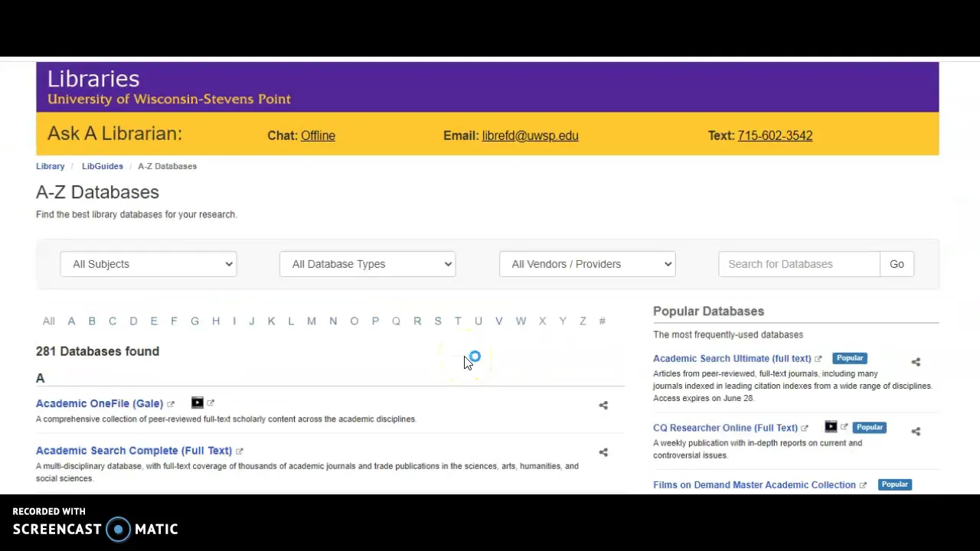
Task: Open video tutorial icon for CQ Researcher Online
Action: (831, 426)
